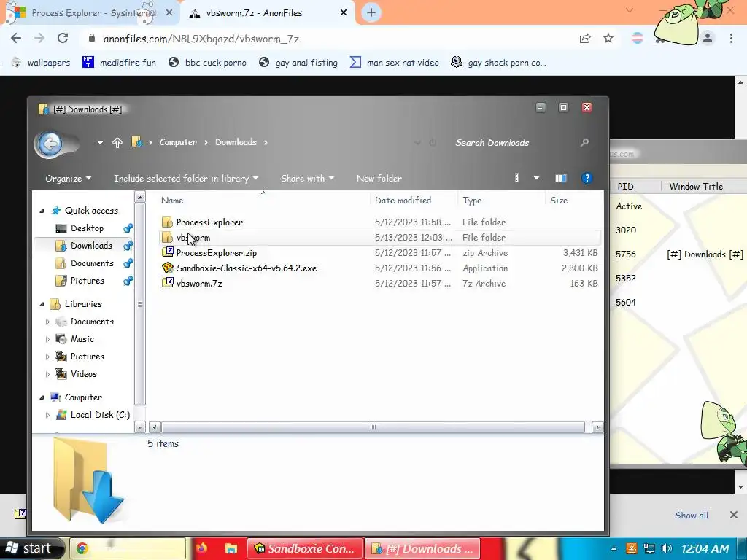
Task: Open the recent locations dropdown arrow
Action: coord(100,142)
